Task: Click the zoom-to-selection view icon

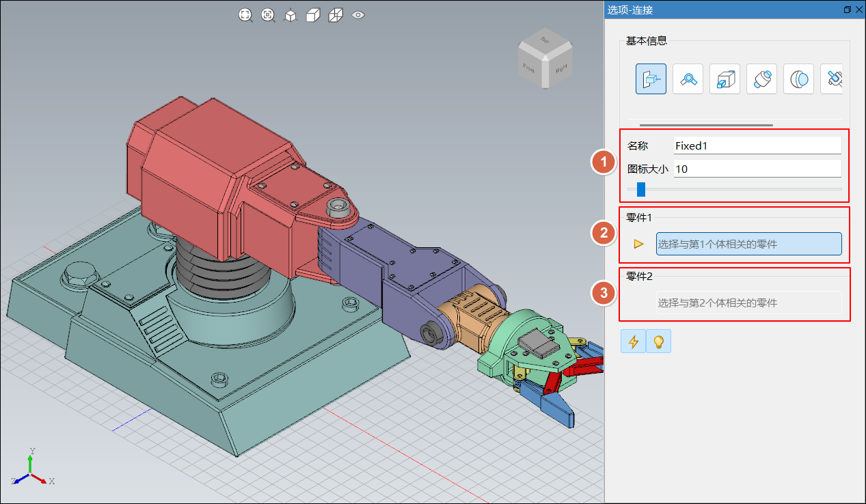Action: point(268,15)
